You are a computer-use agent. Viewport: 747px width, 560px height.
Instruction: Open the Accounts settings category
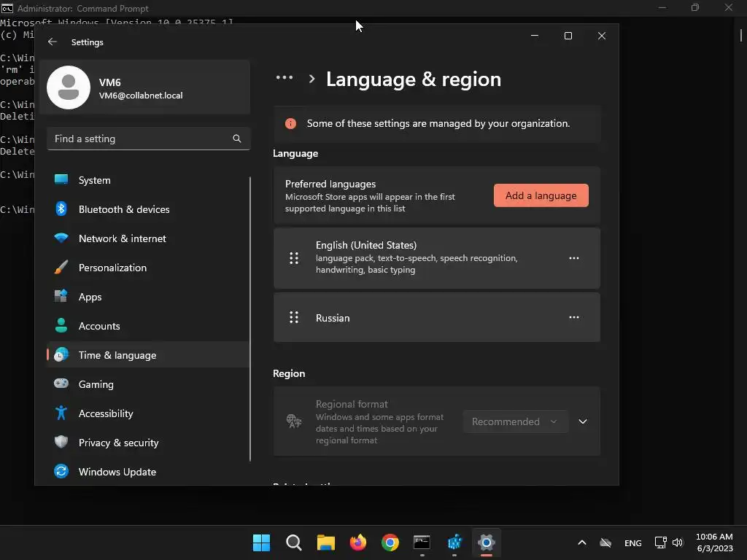(148, 326)
